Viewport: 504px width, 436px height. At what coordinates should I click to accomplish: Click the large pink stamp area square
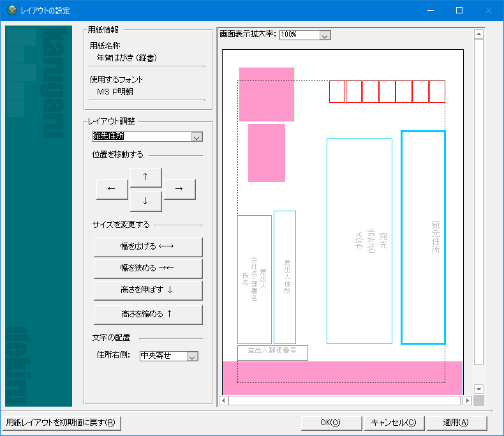pos(267,94)
